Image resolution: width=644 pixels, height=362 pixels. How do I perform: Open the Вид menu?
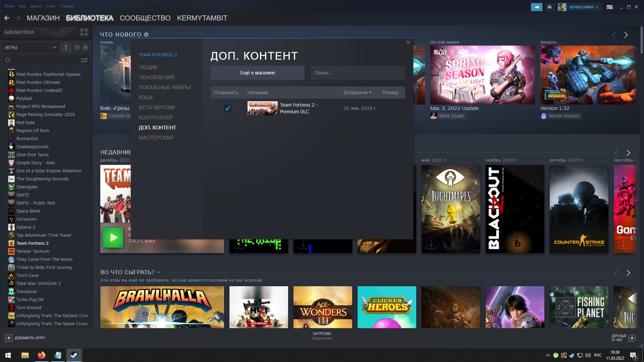point(22,6)
